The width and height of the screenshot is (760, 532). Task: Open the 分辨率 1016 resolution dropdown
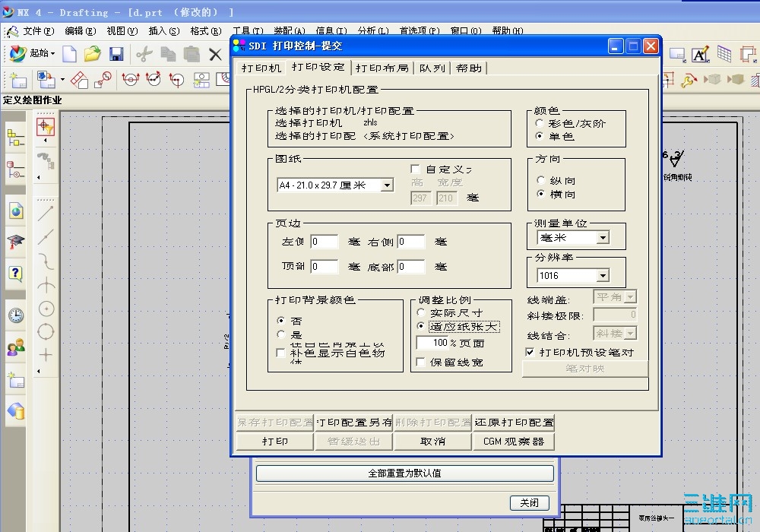pyautogui.click(x=603, y=276)
